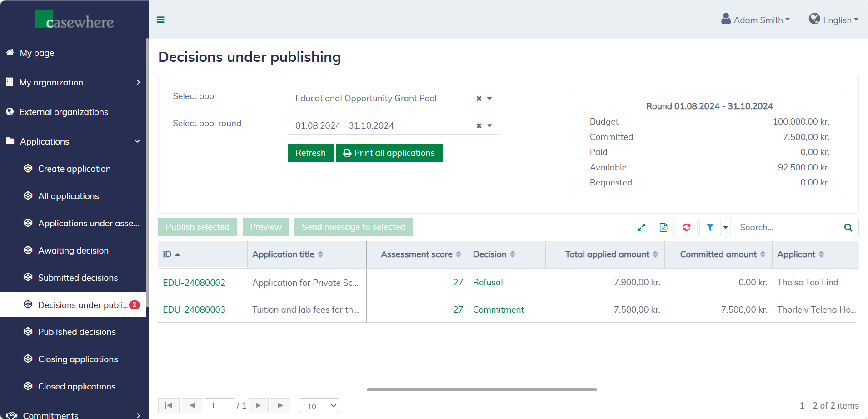Click the expand table fullscreen icon
The width and height of the screenshot is (868, 419).
[641, 227]
